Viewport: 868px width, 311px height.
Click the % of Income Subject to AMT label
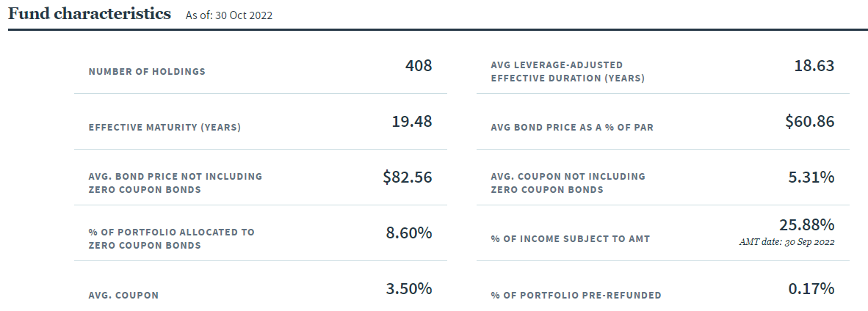click(570, 239)
